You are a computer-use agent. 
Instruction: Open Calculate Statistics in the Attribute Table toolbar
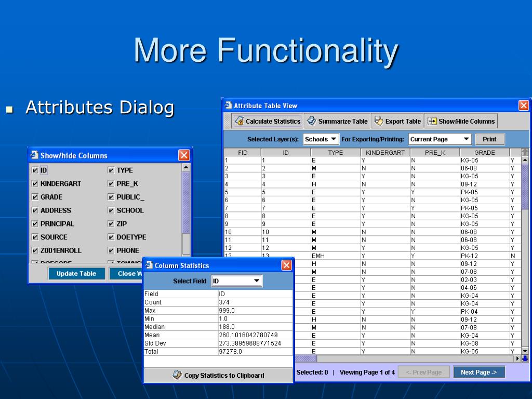tap(268, 121)
